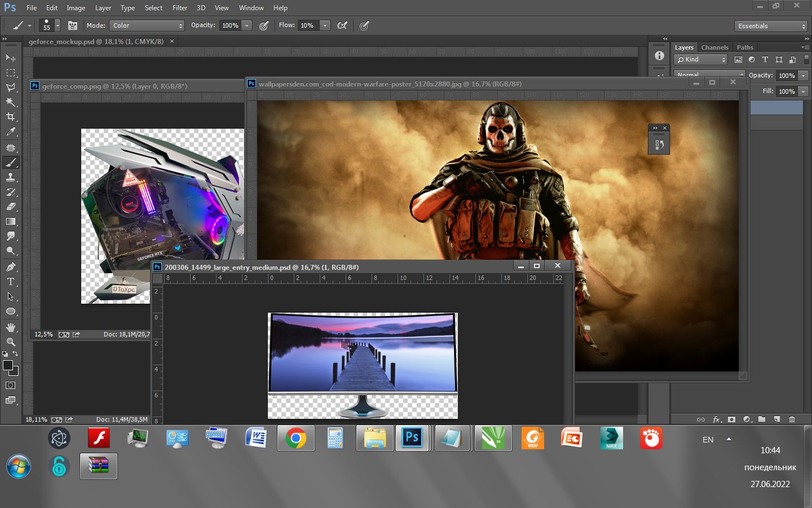The image size is (812, 508).
Task: Enable airbrush-style build-up
Action: [x=342, y=25]
